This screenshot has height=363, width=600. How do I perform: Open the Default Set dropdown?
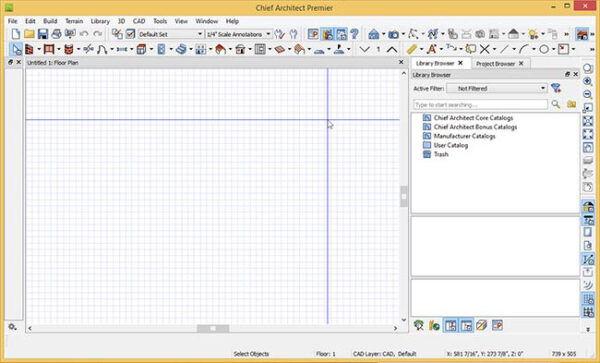point(170,34)
